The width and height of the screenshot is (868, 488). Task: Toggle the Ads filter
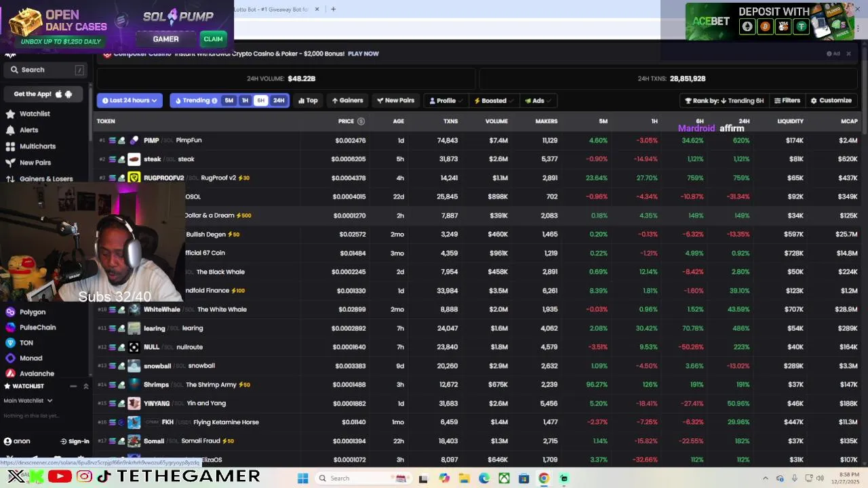[538, 100]
